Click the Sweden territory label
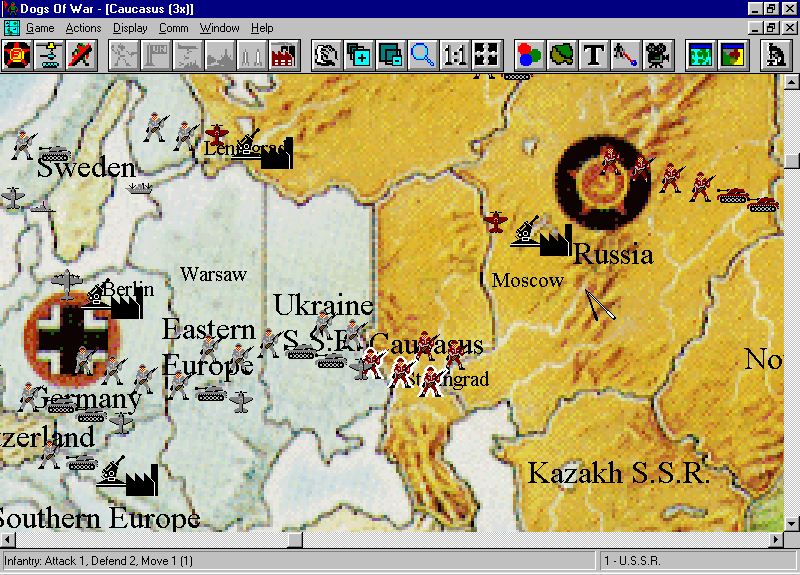Viewport: 800px width, 575px height. (x=86, y=168)
